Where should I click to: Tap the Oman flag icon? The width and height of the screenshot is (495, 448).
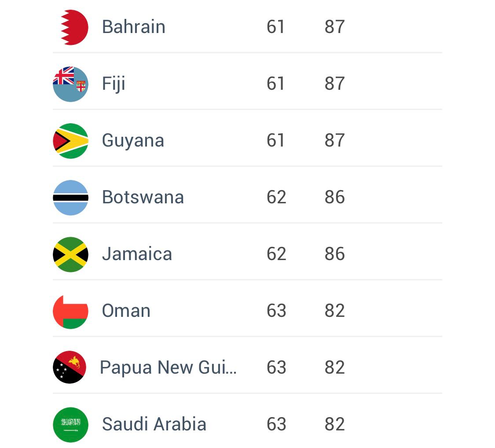[71, 311]
